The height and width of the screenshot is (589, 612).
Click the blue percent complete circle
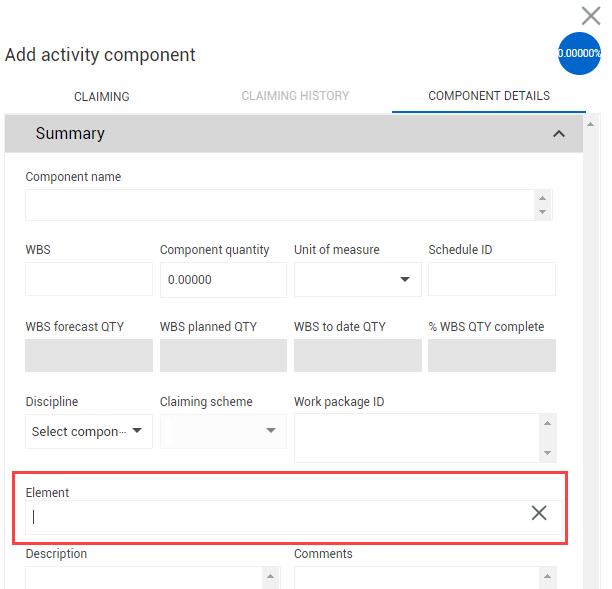pos(579,54)
